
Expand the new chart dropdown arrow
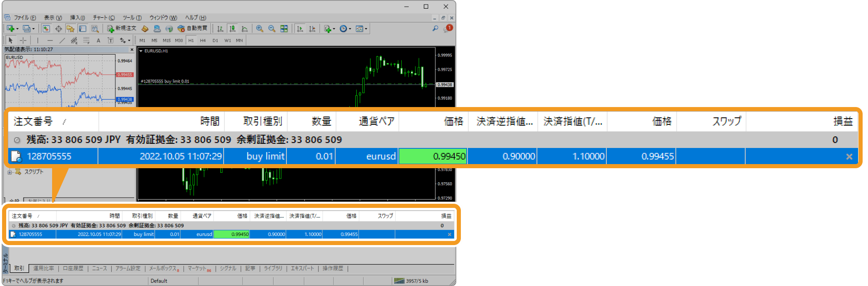pyautogui.click(x=17, y=29)
